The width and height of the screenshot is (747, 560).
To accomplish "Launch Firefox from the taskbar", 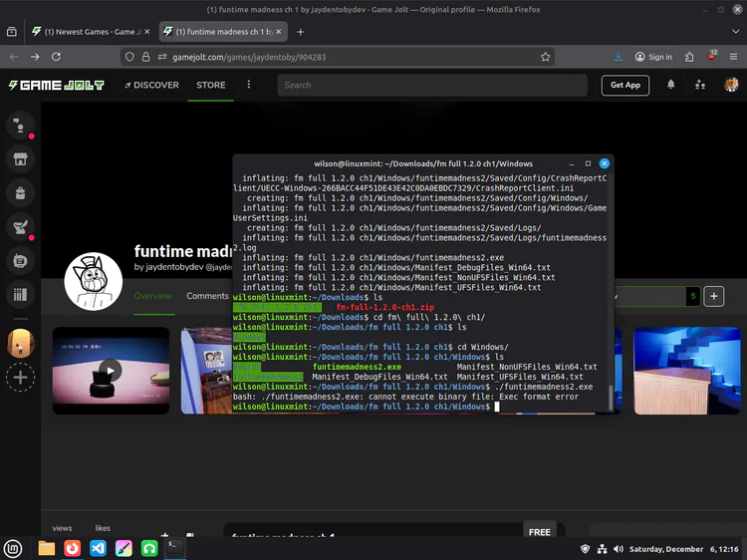I will click(x=72, y=549).
